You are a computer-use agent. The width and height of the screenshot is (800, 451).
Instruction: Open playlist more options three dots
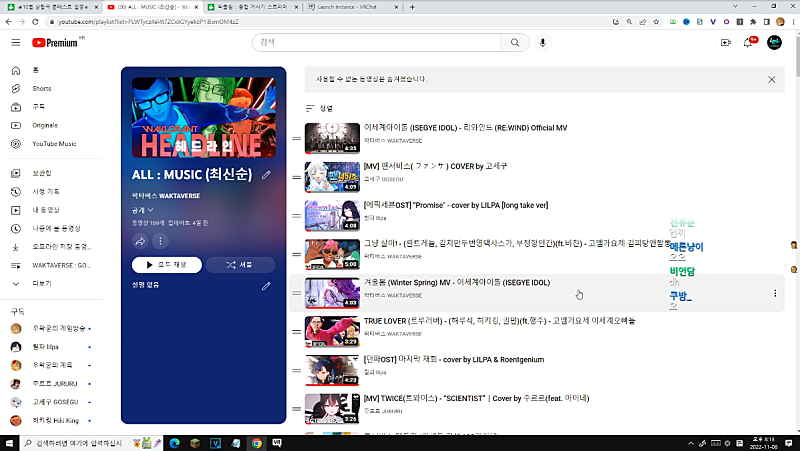[x=160, y=241]
